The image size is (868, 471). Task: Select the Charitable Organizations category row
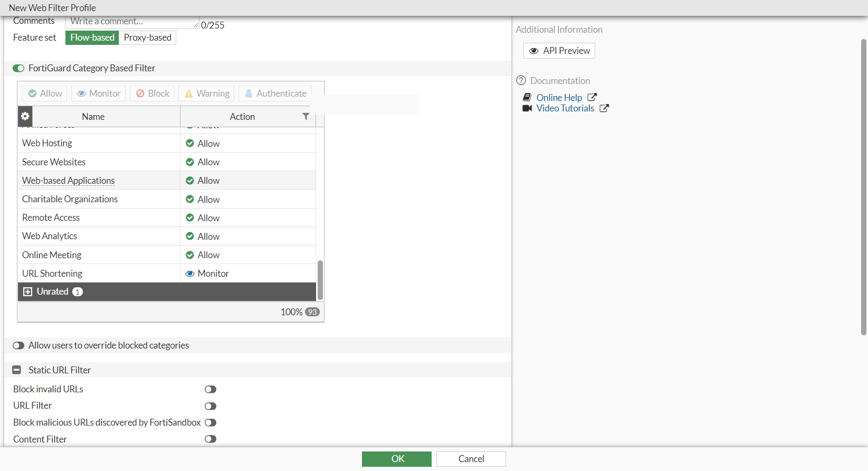167,199
